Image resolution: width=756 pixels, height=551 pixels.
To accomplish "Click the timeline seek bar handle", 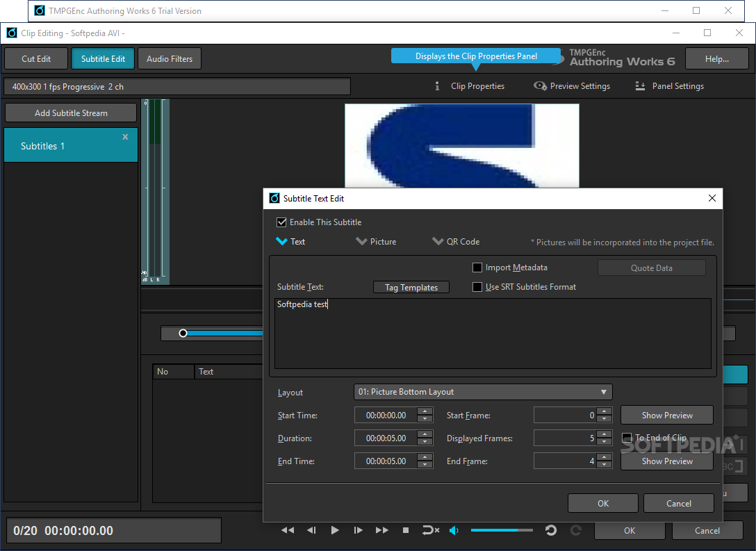I will tap(183, 333).
